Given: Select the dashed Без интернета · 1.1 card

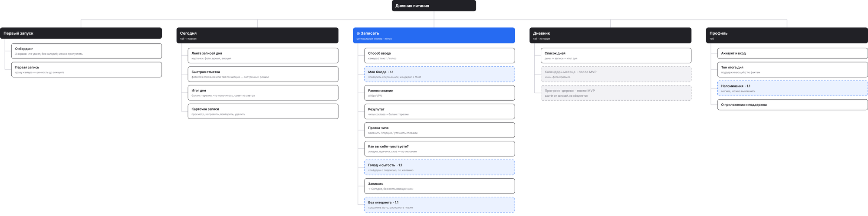Looking at the screenshot, I should tap(440, 205).
